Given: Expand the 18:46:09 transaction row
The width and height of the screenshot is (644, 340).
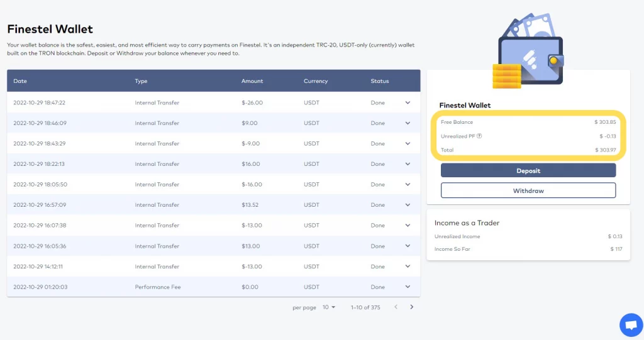Looking at the screenshot, I should (x=408, y=123).
